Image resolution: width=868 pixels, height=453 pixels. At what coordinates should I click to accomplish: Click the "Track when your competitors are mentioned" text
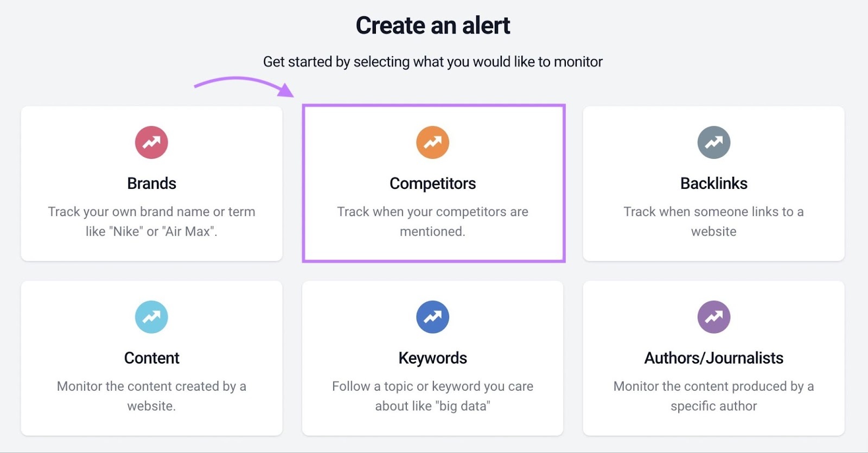(x=432, y=221)
